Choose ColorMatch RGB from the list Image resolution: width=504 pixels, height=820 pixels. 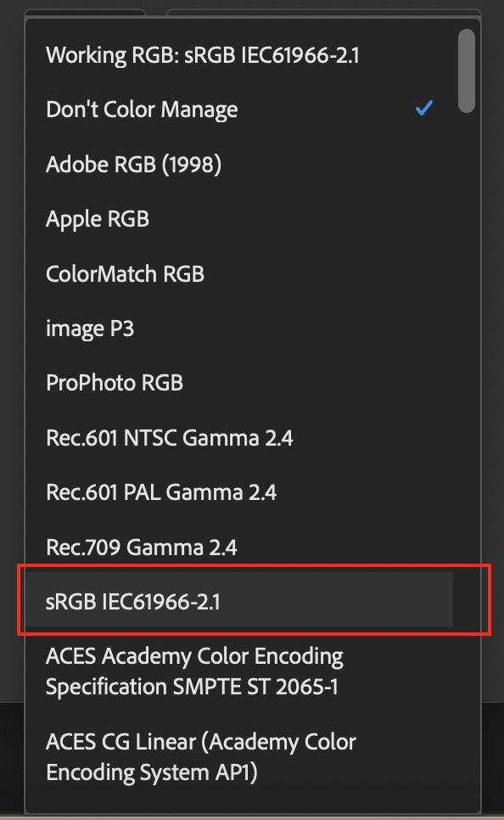239,273
